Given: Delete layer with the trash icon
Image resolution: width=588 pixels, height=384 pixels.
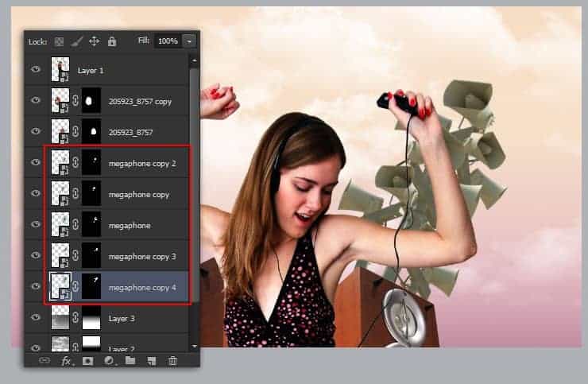Looking at the screenshot, I should click(172, 360).
